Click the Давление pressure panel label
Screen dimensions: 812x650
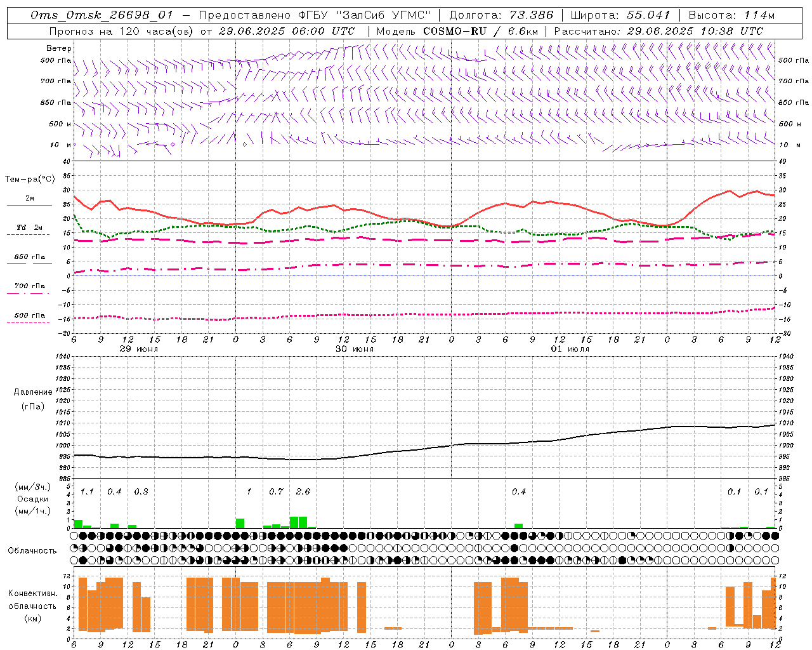(33, 392)
